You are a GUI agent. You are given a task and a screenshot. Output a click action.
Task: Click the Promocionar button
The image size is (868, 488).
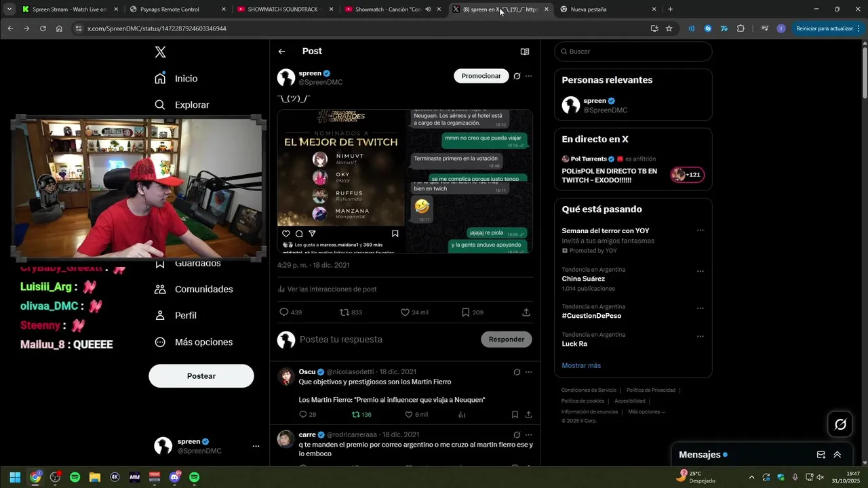(481, 76)
